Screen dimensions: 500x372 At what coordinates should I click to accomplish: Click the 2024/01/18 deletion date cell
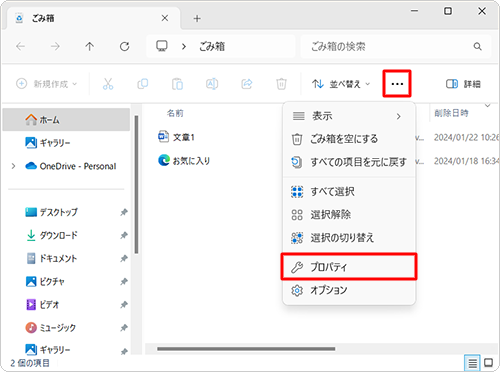point(466,161)
